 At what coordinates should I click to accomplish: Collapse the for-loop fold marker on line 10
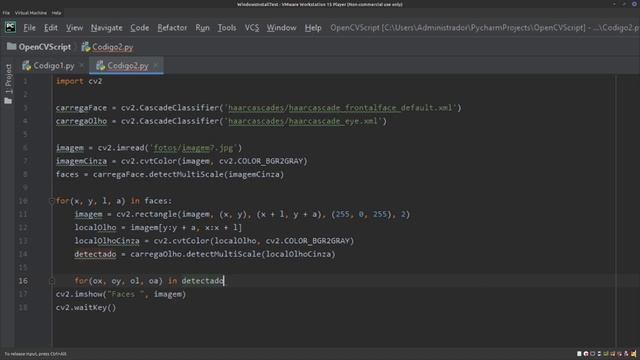click(x=52, y=201)
